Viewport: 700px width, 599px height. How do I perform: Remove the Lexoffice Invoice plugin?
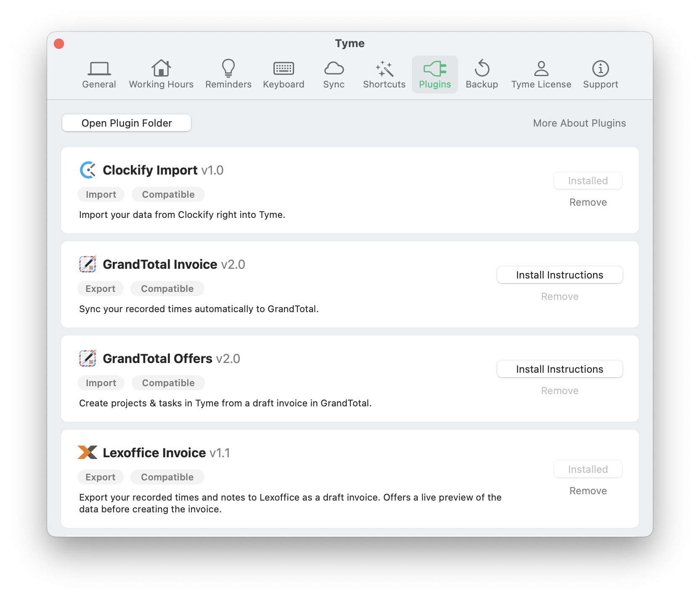tap(588, 491)
